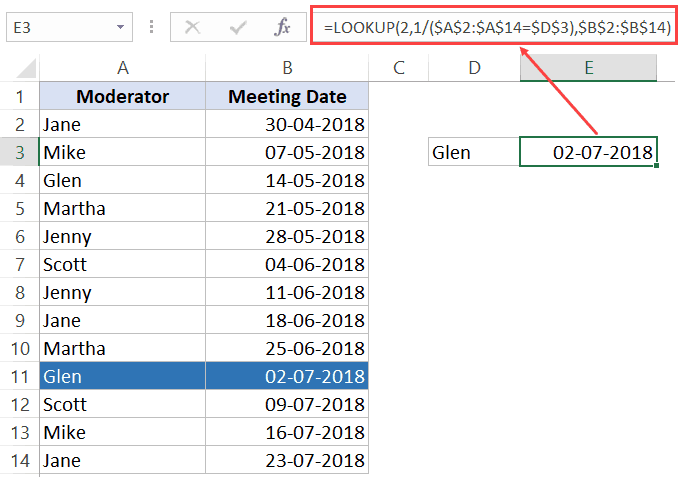Select cell A6 containing Jenny
This screenshot has width=678, height=477.
point(122,237)
